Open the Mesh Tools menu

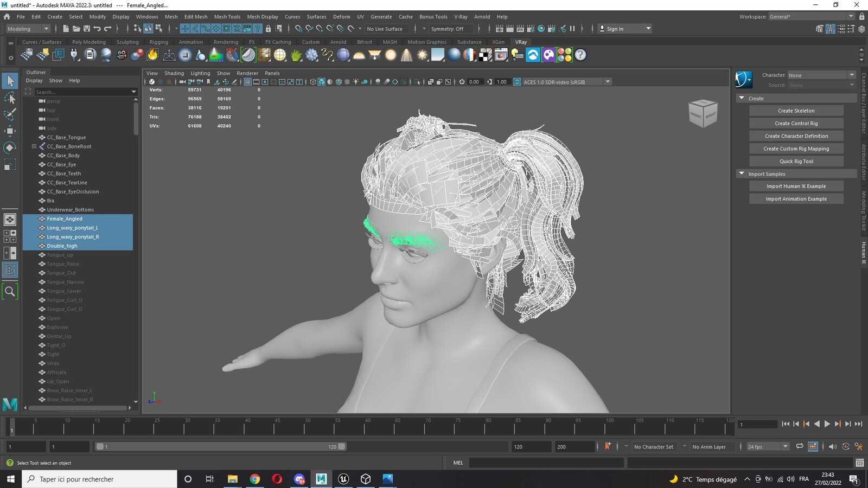pos(227,17)
